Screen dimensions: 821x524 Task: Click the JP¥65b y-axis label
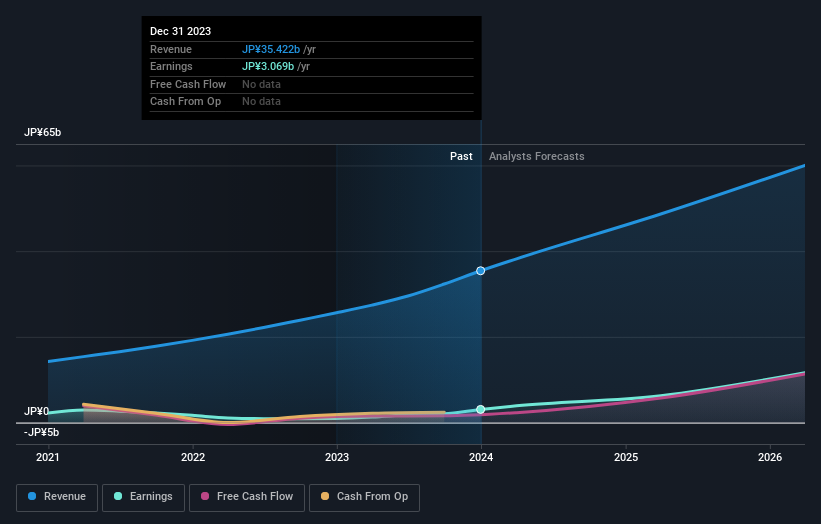[42, 132]
